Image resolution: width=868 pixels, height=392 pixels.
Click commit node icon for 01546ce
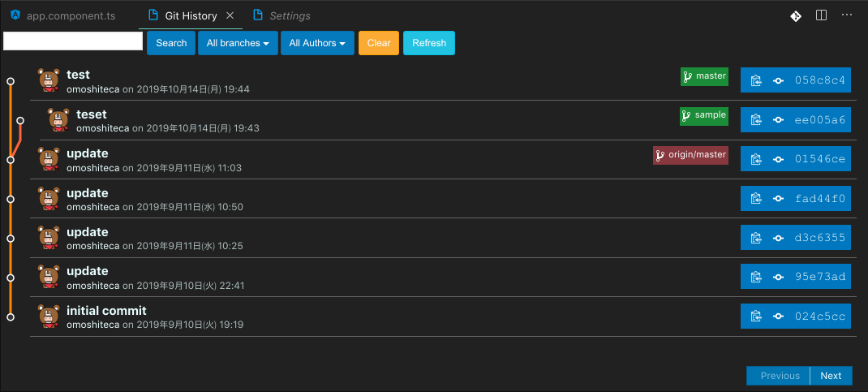point(778,159)
